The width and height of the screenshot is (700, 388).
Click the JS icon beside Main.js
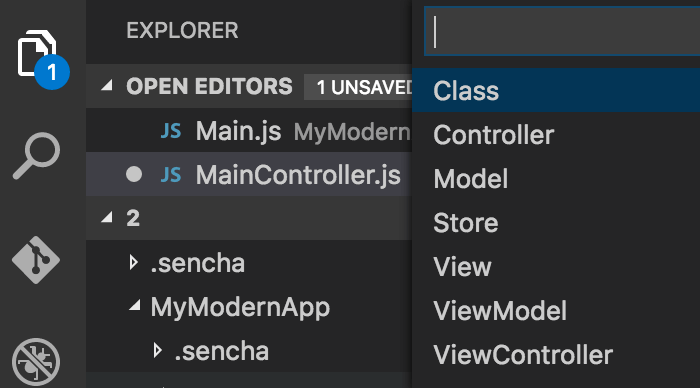point(171,131)
